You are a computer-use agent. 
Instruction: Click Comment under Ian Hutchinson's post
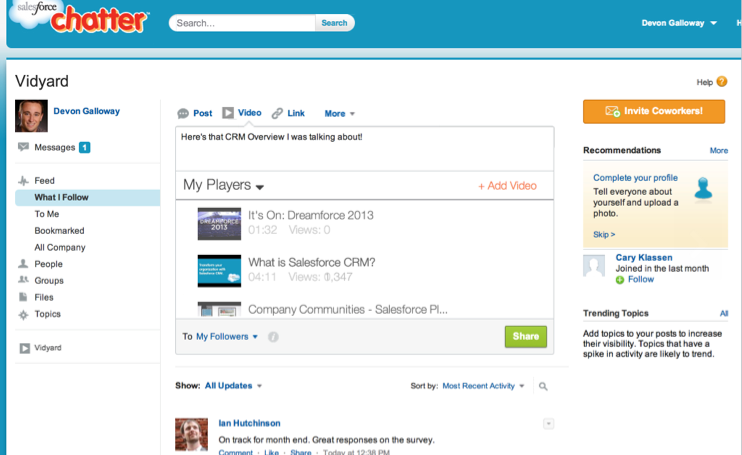click(236, 452)
